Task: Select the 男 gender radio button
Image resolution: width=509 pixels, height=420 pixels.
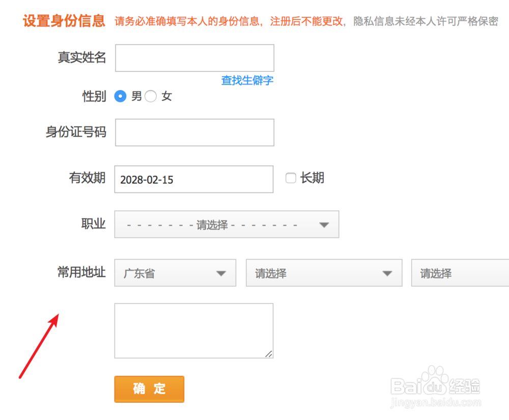Action: pos(121,96)
